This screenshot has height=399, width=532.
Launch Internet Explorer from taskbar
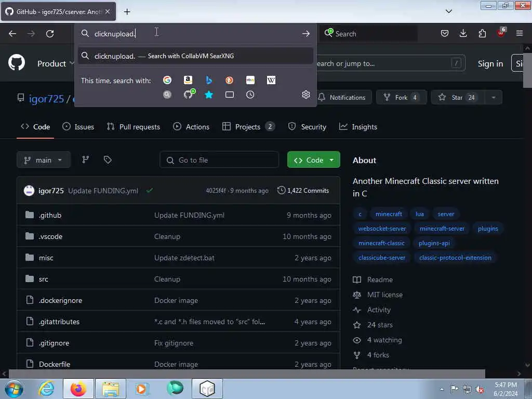click(x=46, y=389)
